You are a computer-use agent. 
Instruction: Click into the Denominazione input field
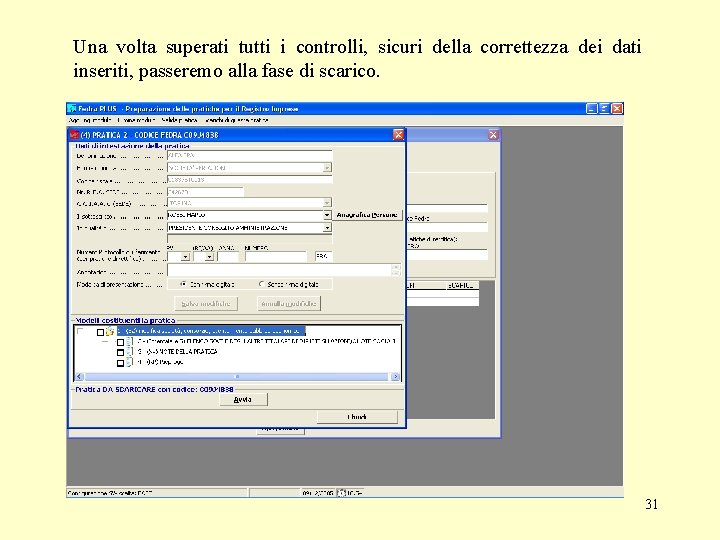pos(249,155)
